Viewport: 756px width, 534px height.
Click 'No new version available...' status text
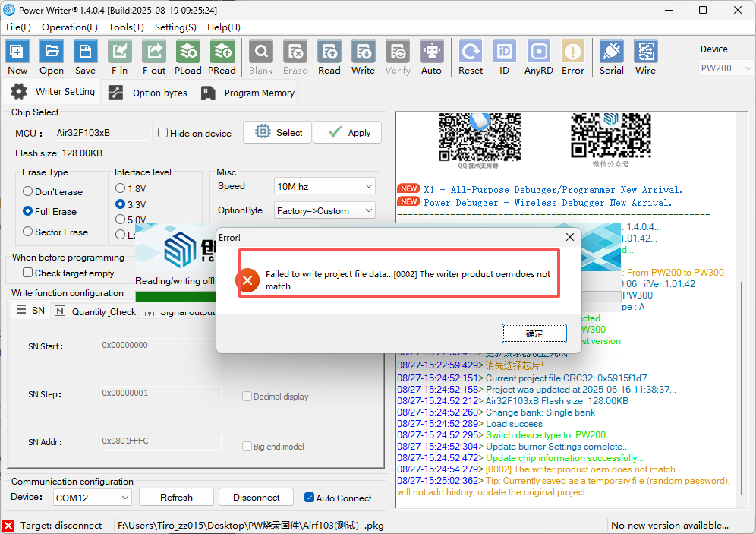tap(669, 526)
